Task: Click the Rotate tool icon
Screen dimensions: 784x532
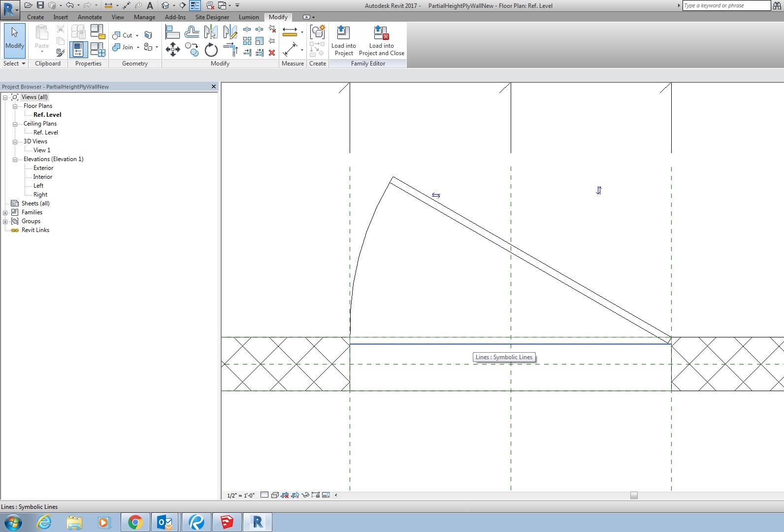Action: 211,50
